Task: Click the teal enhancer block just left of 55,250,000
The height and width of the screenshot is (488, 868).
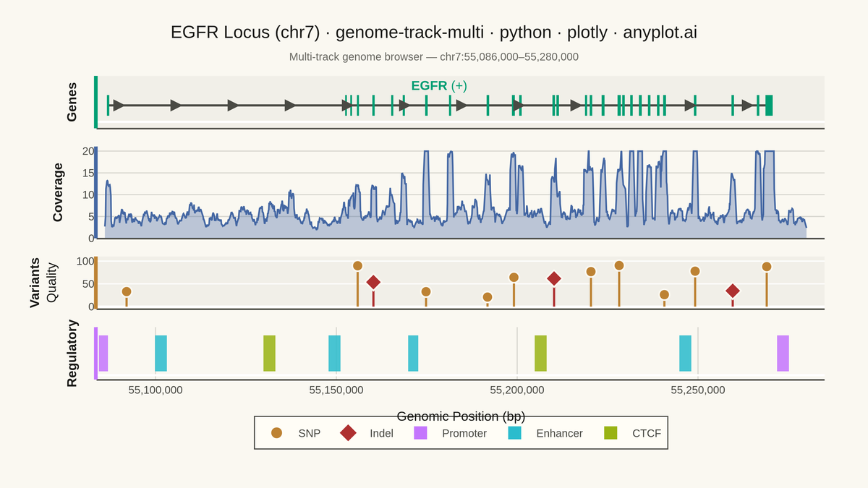Action: coord(685,354)
